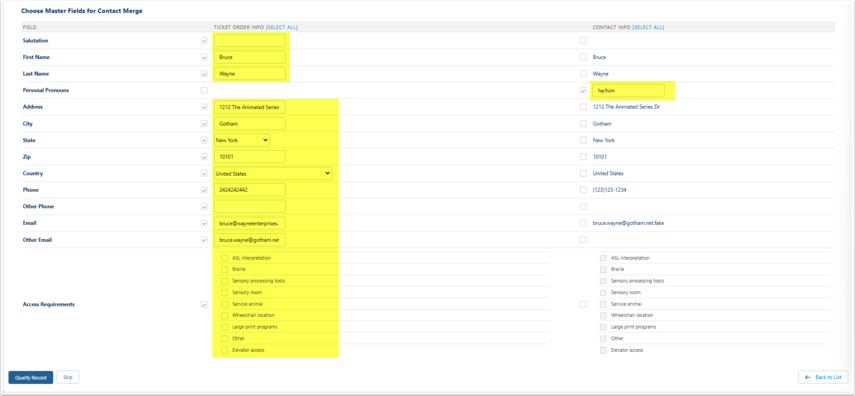Open the Country dropdown showing United States
This screenshot has width=855, height=396.
point(273,173)
